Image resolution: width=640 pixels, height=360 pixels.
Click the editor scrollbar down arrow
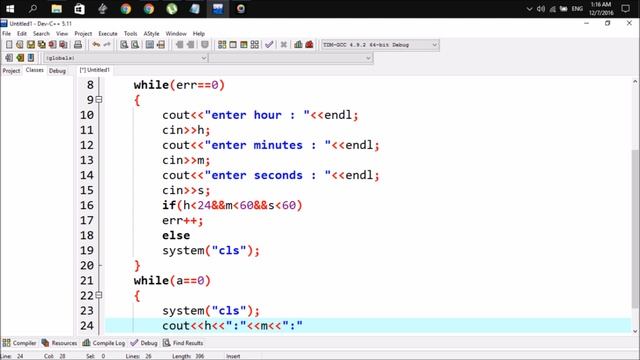635,331
